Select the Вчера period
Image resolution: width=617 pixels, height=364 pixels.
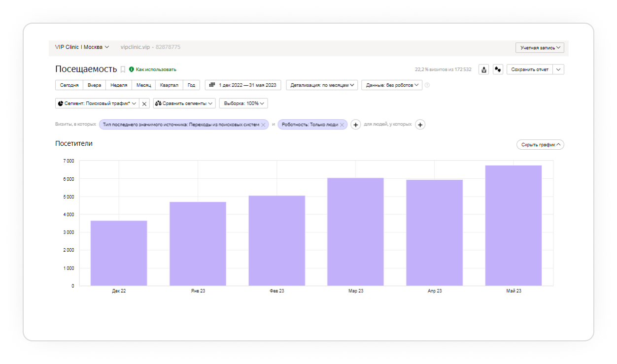94,85
